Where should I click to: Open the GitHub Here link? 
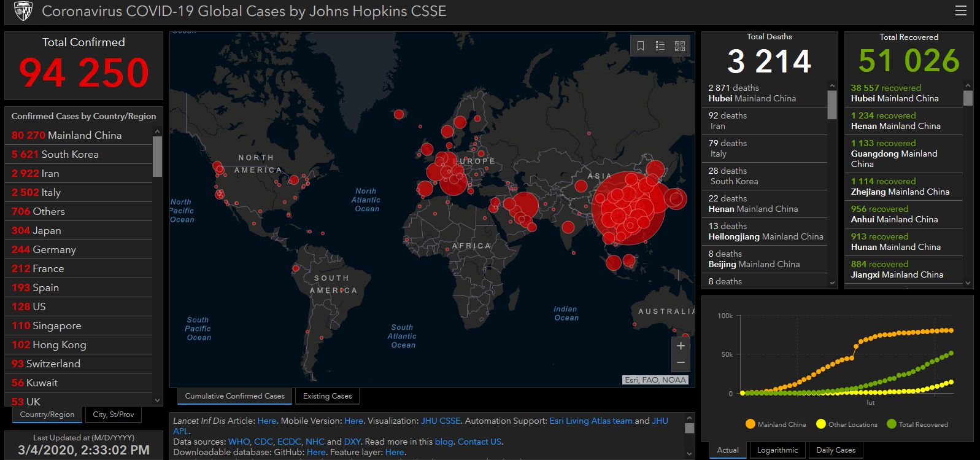[x=316, y=452]
